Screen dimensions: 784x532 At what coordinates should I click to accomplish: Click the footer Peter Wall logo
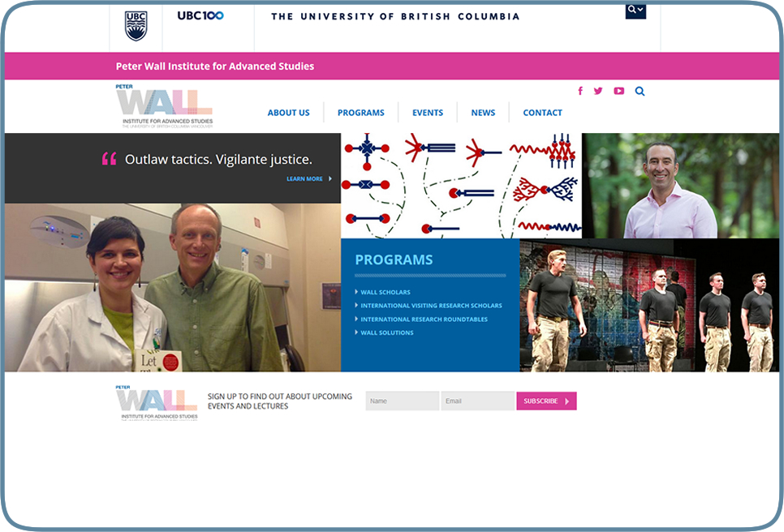click(x=157, y=403)
